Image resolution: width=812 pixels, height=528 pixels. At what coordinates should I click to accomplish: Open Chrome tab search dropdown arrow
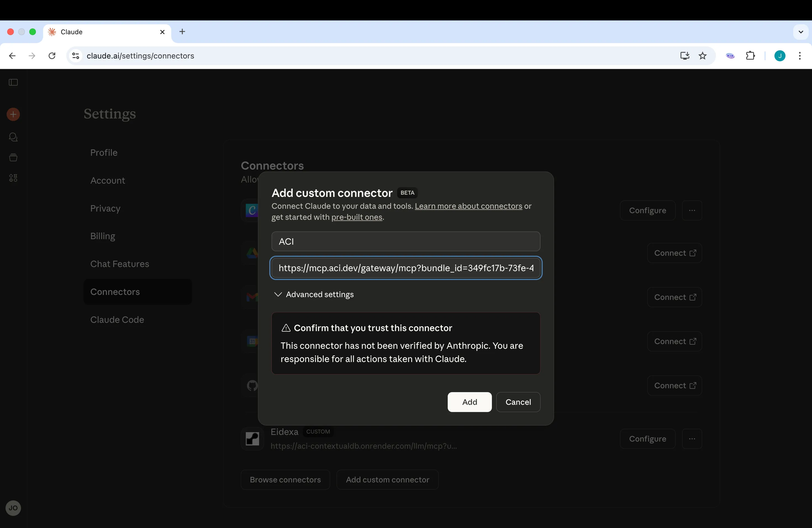click(801, 32)
